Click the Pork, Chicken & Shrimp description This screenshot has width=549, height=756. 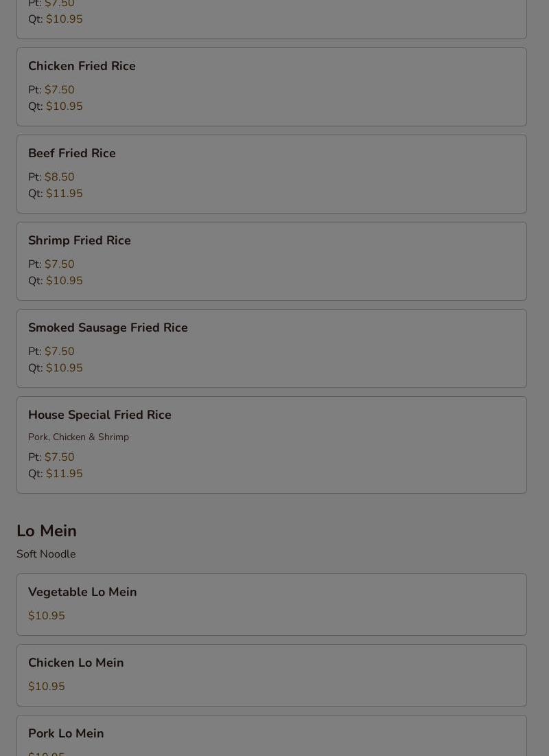[x=78, y=437]
